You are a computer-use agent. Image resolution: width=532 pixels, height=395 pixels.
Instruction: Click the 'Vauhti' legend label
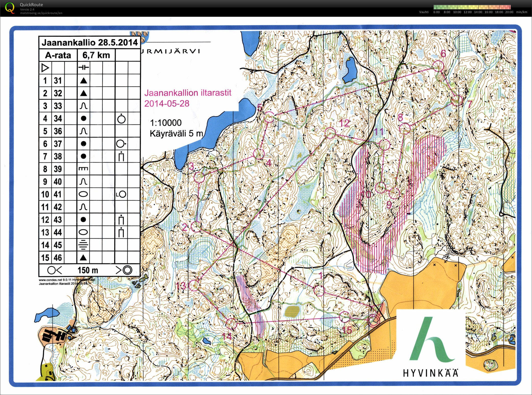[x=424, y=12]
